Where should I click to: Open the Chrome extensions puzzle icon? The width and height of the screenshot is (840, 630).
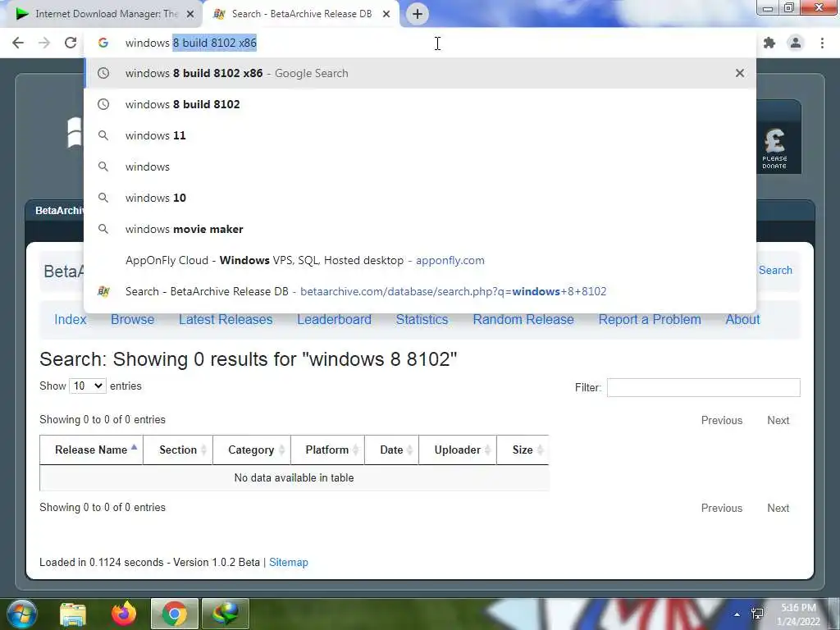point(769,43)
